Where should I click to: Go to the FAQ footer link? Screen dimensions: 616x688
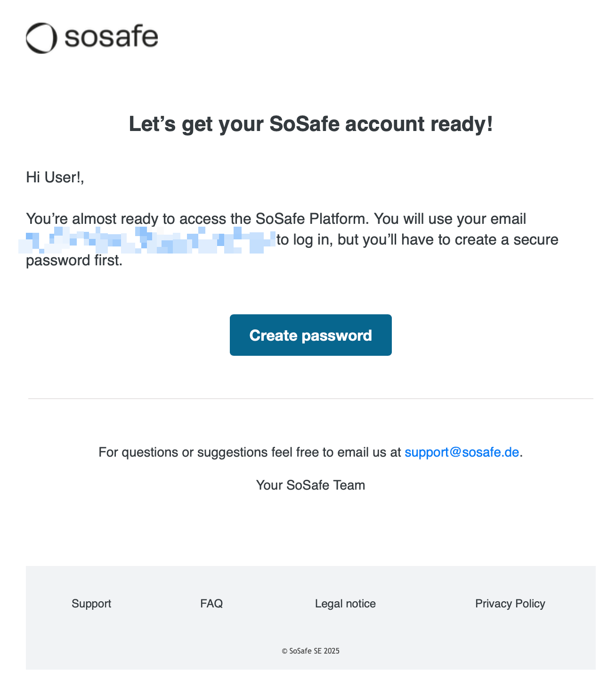coord(211,604)
